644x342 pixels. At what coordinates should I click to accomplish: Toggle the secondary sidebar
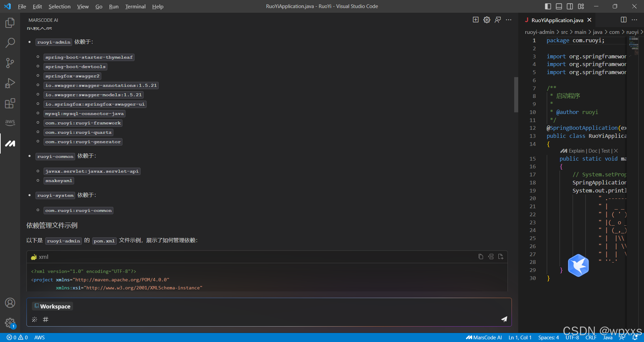point(570,6)
